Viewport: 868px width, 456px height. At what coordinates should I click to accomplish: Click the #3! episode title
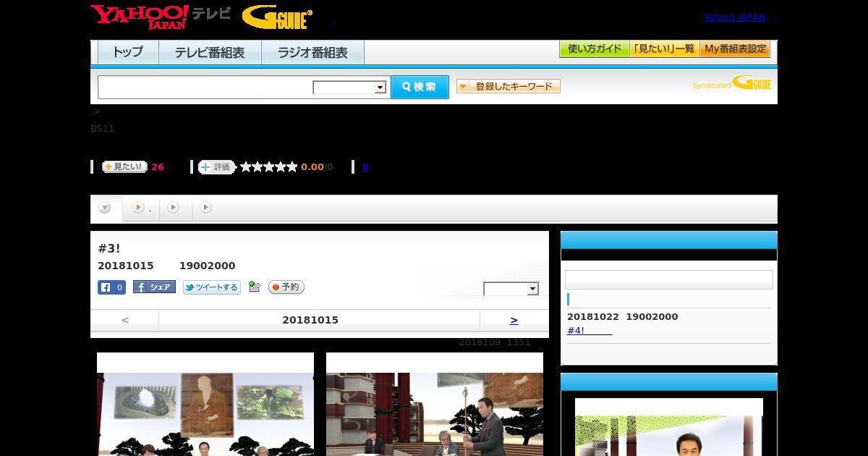(109, 249)
